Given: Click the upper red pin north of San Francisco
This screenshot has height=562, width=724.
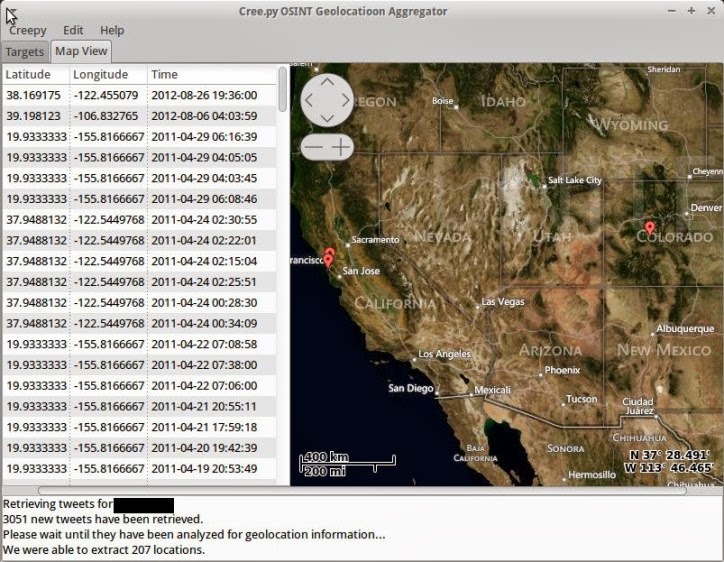Looking at the screenshot, I should pyautogui.click(x=330, y=251).
